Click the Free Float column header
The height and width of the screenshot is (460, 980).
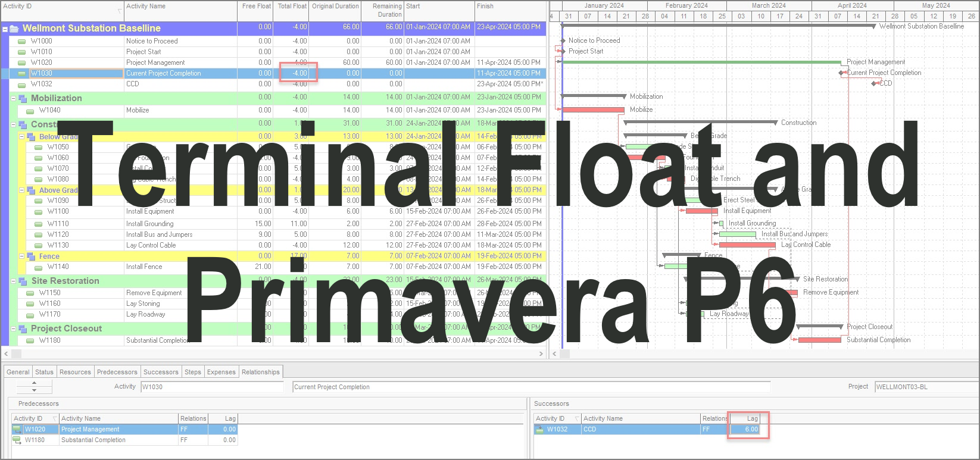coord(255,10)
